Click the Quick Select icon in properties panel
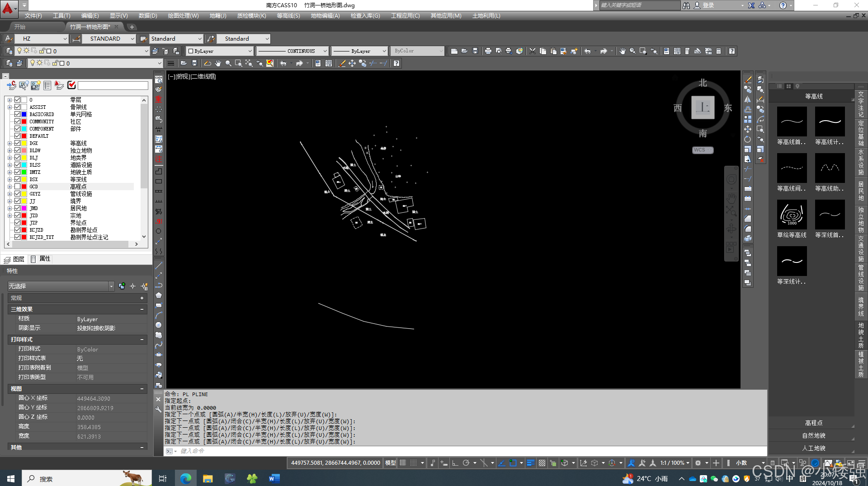The image size is (868, 486). 144,286
